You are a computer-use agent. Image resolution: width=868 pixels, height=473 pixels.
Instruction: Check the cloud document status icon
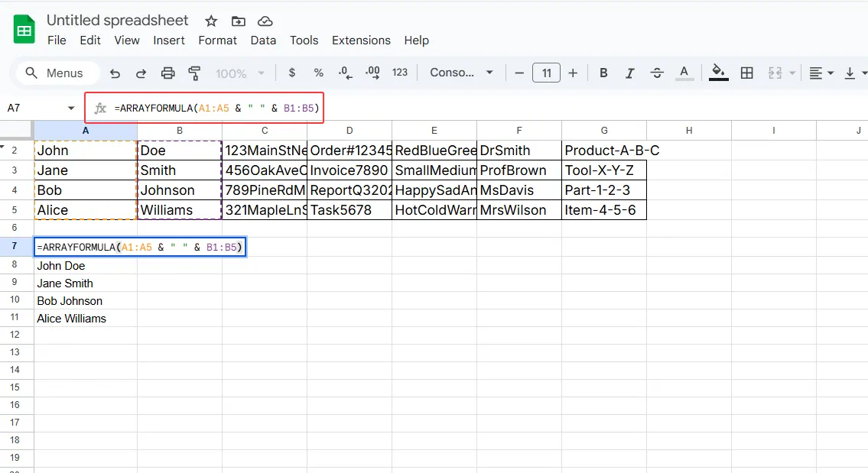pyautogui.click(x=265, y=21)
